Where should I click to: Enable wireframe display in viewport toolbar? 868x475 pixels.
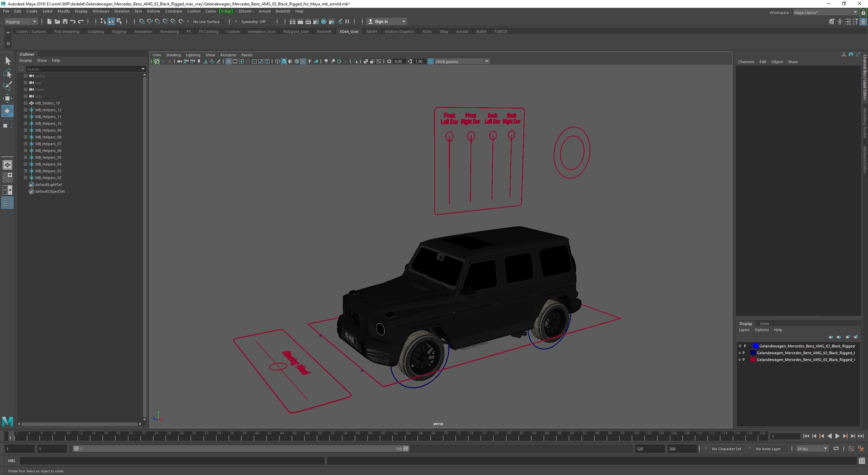[277, 61]
